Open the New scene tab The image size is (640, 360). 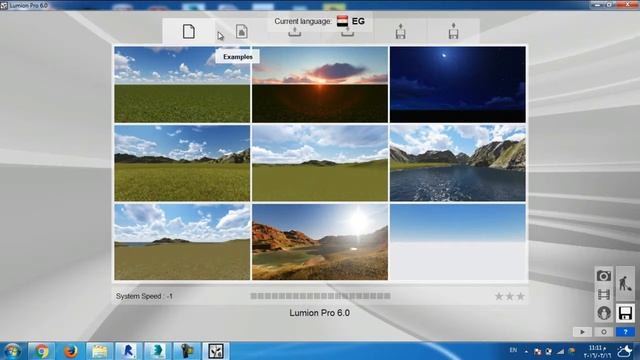point(189,31)
